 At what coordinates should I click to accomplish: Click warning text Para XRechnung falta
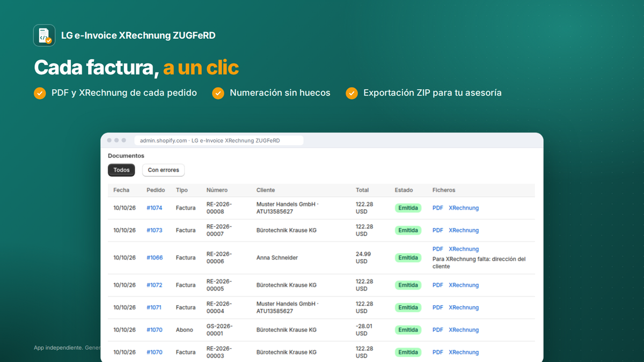tap(479, 263)
